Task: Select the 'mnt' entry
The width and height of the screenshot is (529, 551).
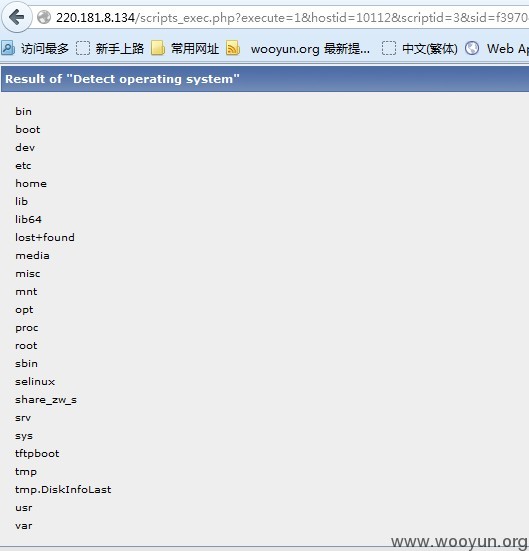Action: (x=26, y=291)
